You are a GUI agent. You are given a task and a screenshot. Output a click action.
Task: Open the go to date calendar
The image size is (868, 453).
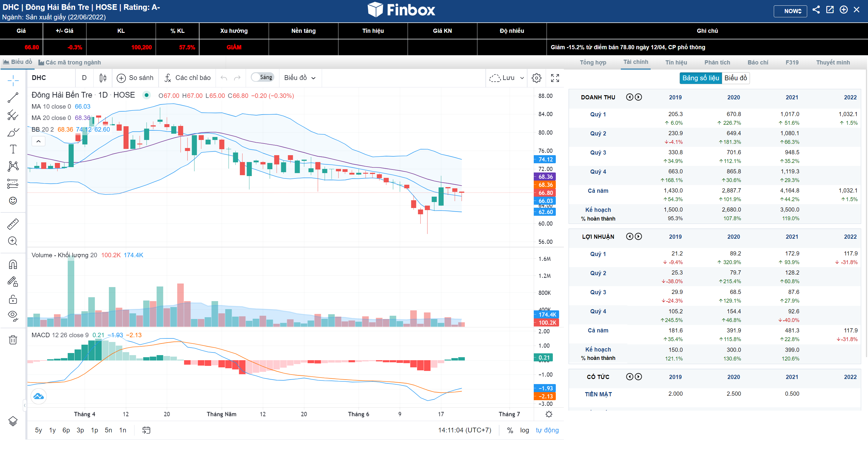146,430
